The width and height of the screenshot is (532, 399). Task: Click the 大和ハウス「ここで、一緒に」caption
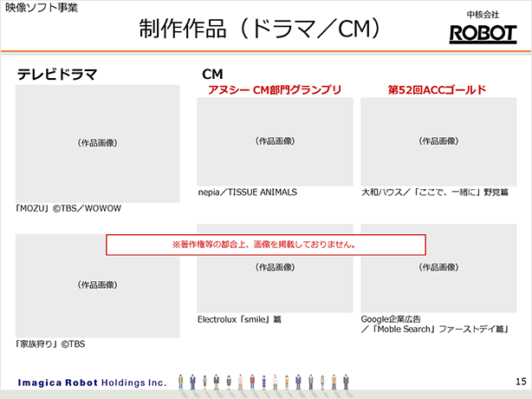pyautogui.click(x=435, y=193)
